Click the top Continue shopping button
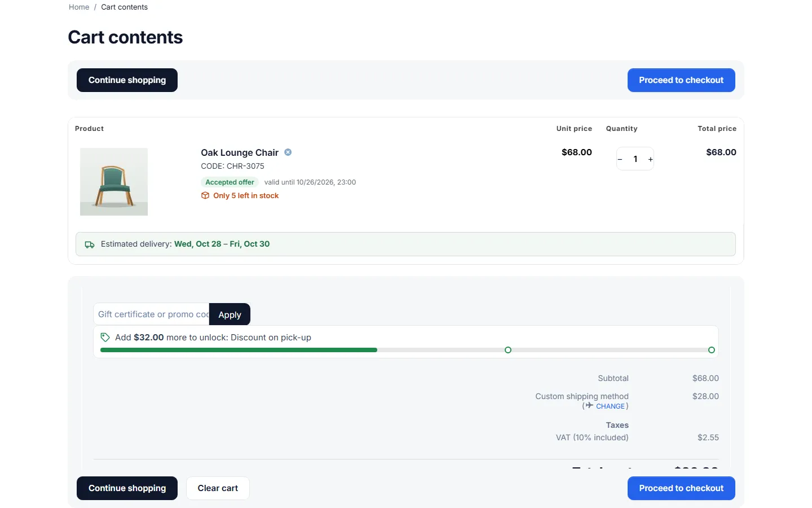Viewport: 812px width, 508px height. [x=127, y=80]
